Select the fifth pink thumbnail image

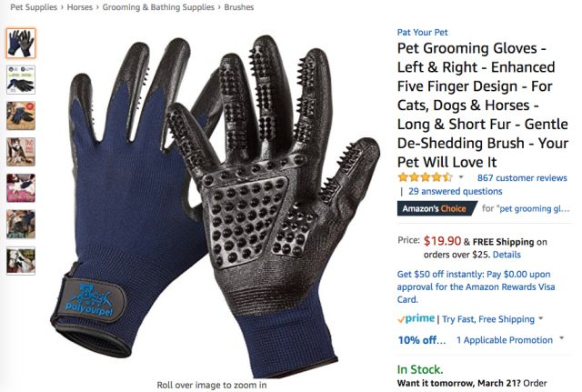click(x=21, y=188)
